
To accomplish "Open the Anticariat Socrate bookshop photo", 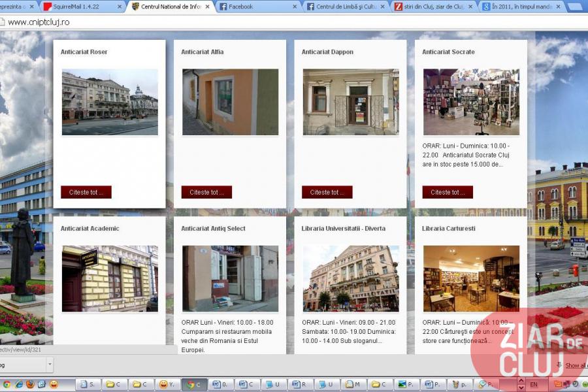I will (x=471, y=102).
